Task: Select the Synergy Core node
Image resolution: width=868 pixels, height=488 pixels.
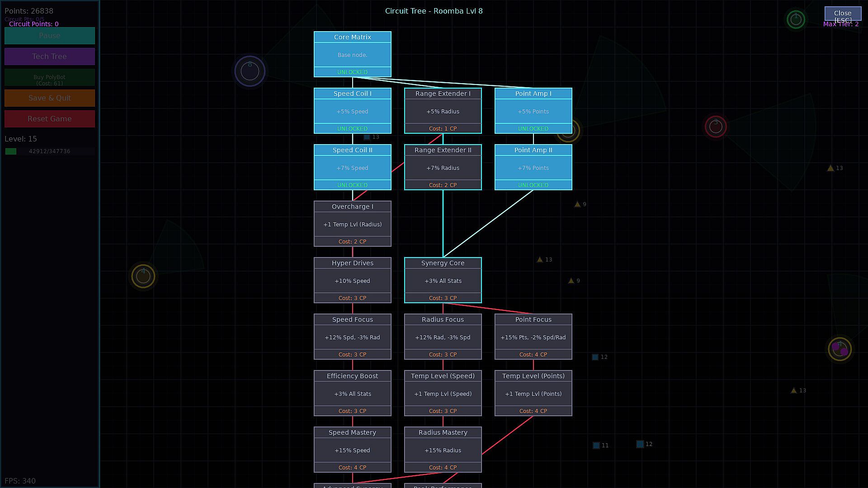Action: click(x=443, y=280)
